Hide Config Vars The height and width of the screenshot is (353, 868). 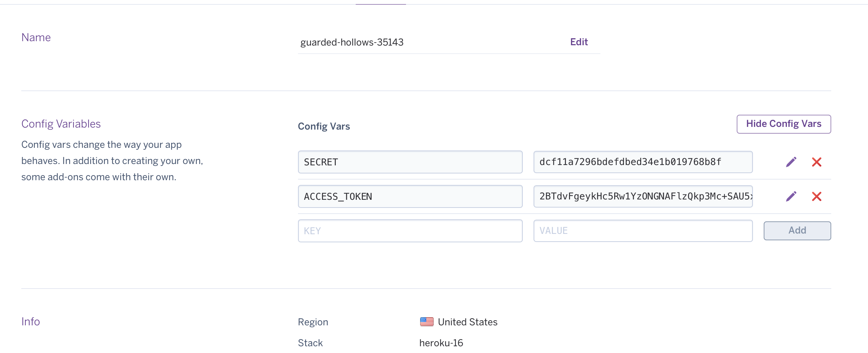783,124
